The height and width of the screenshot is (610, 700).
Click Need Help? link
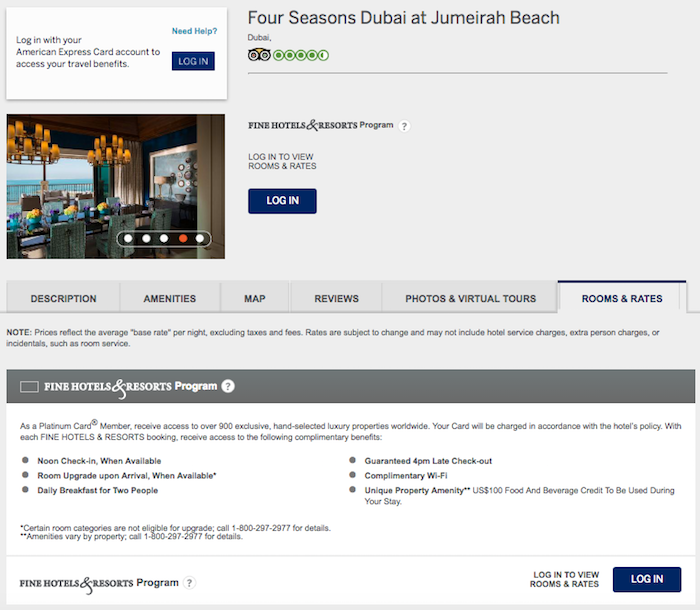point(195,31)
